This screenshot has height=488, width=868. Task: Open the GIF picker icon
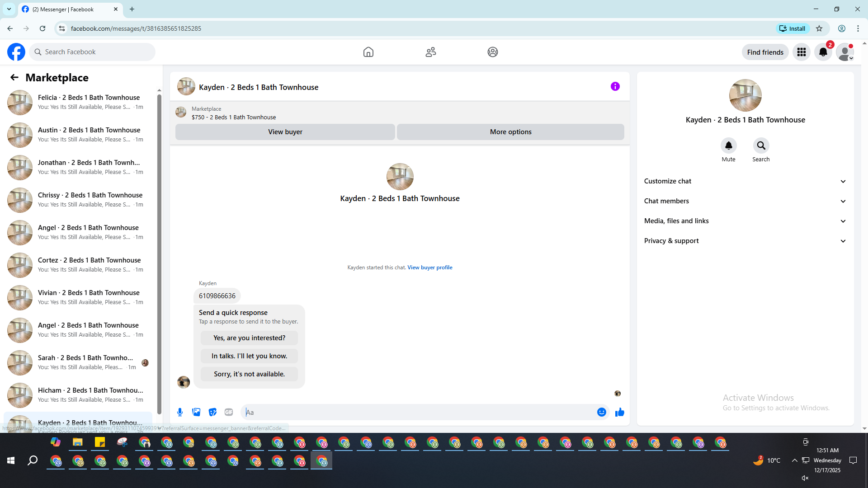click(229, 412)
